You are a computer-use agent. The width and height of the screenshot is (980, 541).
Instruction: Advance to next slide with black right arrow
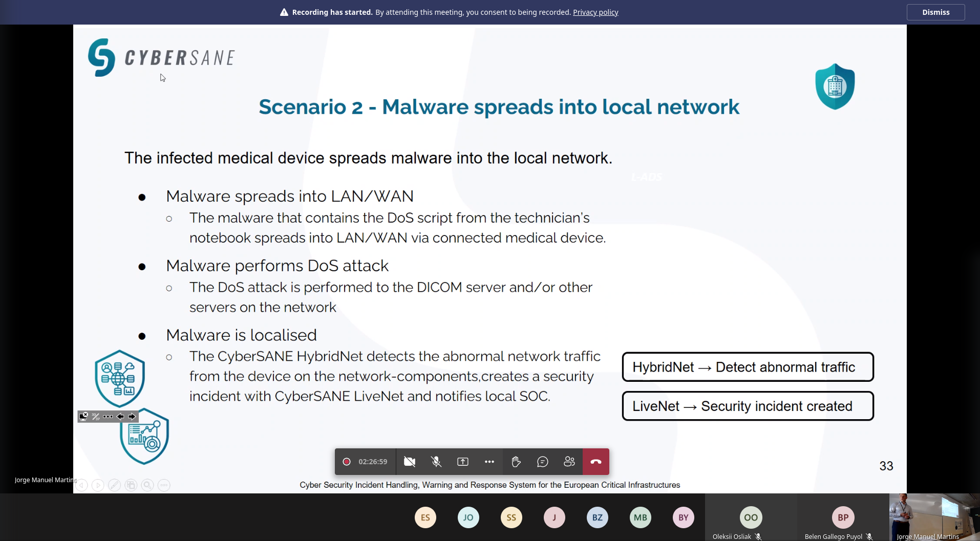coord(132,417)
